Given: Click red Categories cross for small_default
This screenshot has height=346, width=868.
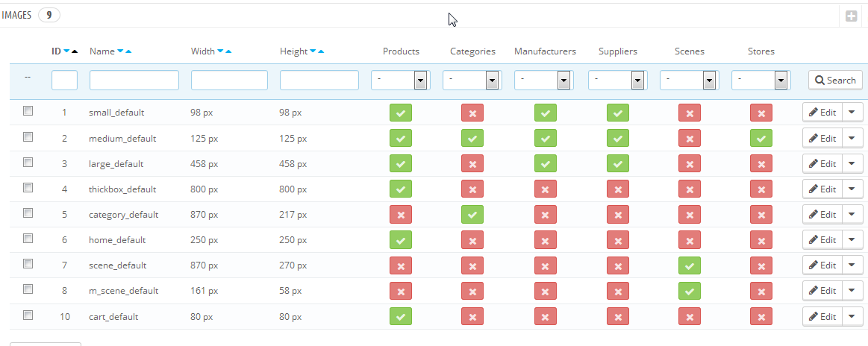Looking at the screenshot, I should [472, 113].
